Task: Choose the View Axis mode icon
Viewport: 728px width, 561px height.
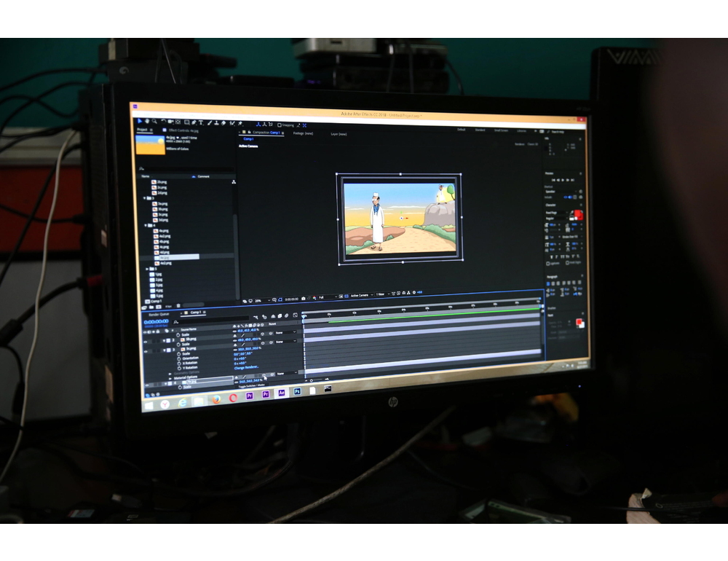Action: click(270, 125)
